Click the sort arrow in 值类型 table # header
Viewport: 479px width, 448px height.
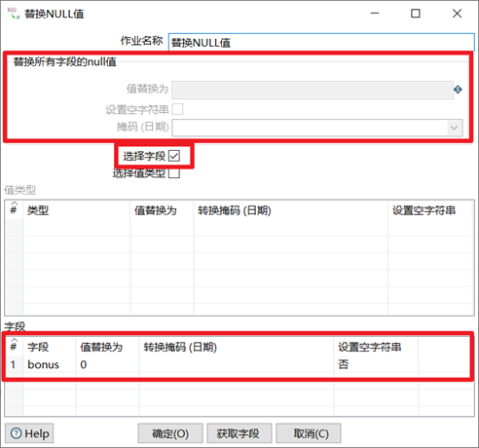pyautogui.click(x=14, y=203)
